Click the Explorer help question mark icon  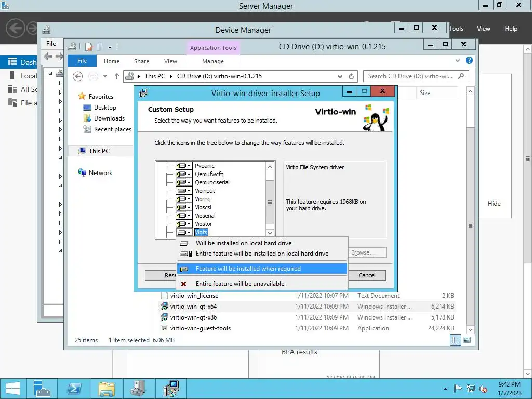[469, 60]
